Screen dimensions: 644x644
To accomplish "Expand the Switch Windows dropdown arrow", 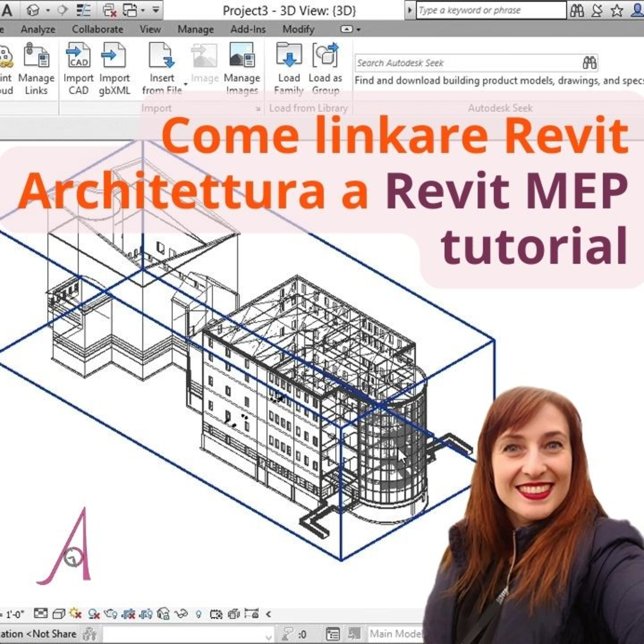I will (x=143, y=11).
